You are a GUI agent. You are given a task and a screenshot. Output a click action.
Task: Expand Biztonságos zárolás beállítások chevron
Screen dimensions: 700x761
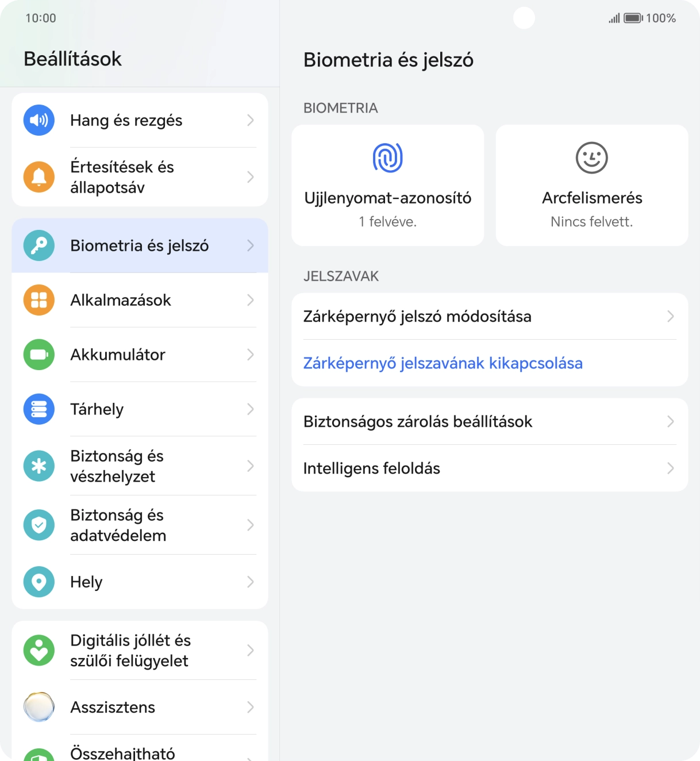[x=670, y=422]
